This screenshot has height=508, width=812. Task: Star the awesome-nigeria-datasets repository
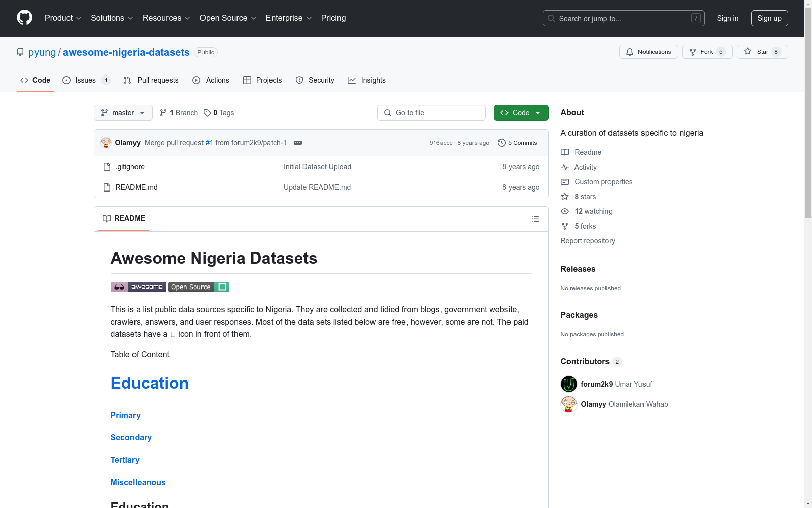pyautogui.click(x=762, y=52)
